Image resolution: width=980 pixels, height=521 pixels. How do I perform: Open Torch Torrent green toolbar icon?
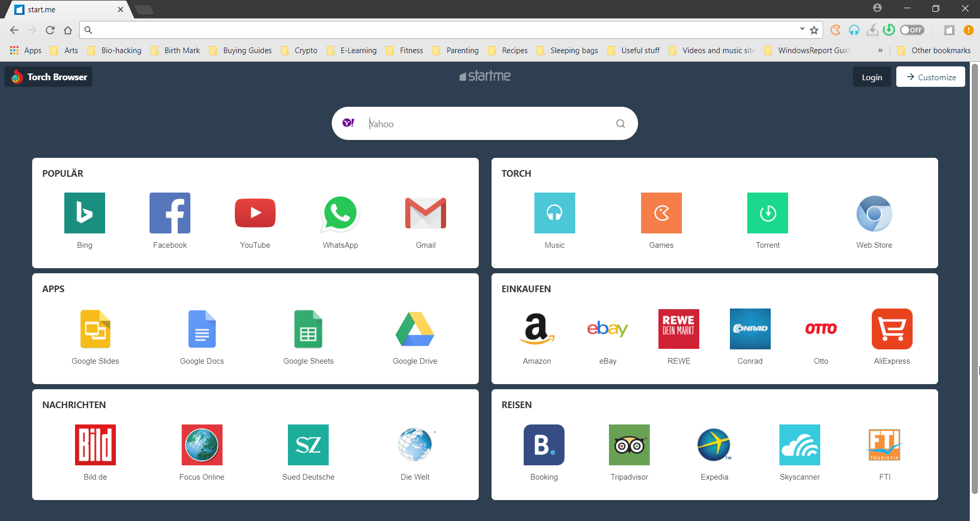pos(889,30)
